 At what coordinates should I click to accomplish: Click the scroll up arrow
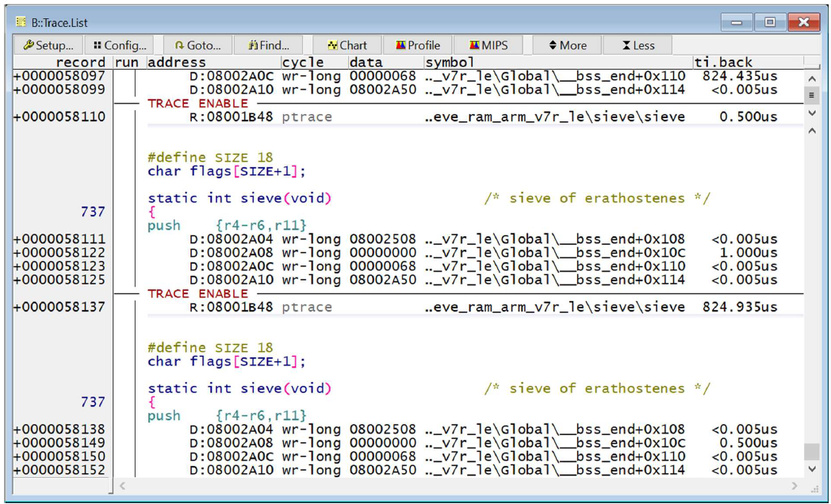coord(811,79)
